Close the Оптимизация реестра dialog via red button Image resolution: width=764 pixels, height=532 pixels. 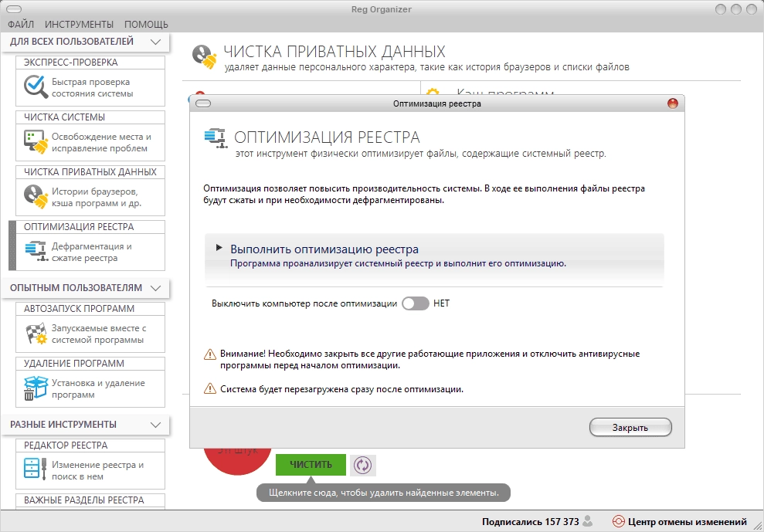[672, 103]
